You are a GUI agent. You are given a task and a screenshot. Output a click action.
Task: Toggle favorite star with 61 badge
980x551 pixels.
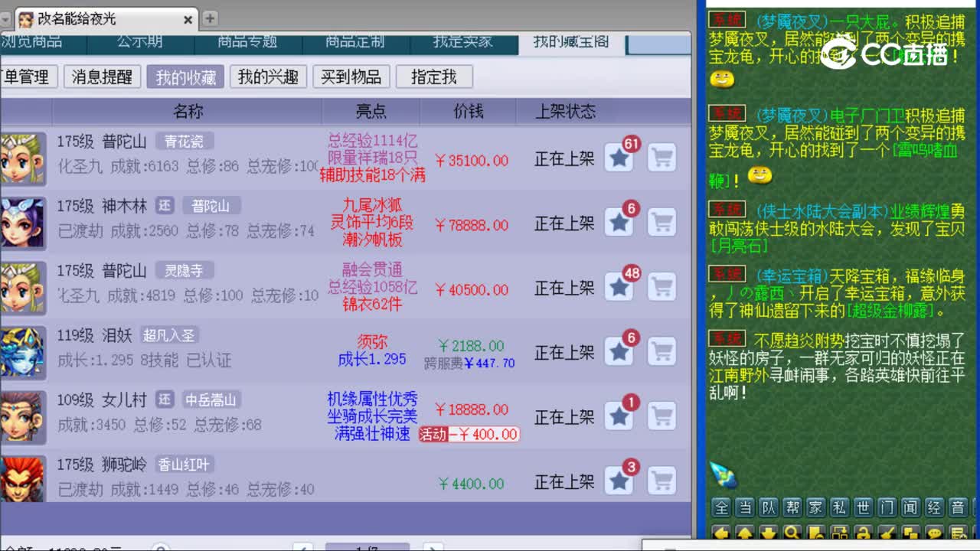point(619,158)
